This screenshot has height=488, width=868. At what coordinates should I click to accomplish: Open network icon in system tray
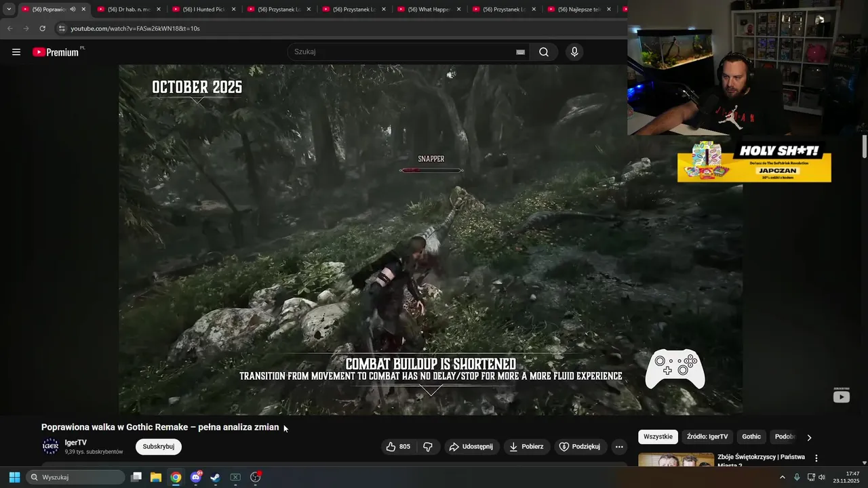pos(811,477)
